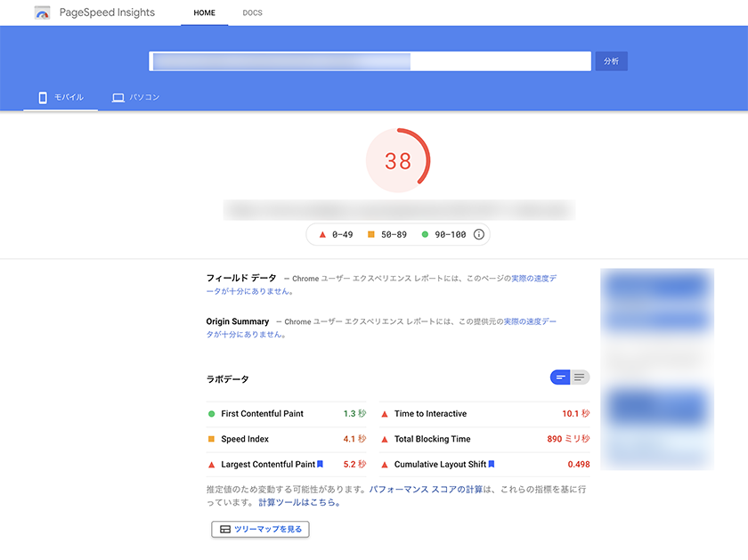Viewport: 748px width, 560px height.
Task: Click First Contentful Paint metric label
Action: 262,414
